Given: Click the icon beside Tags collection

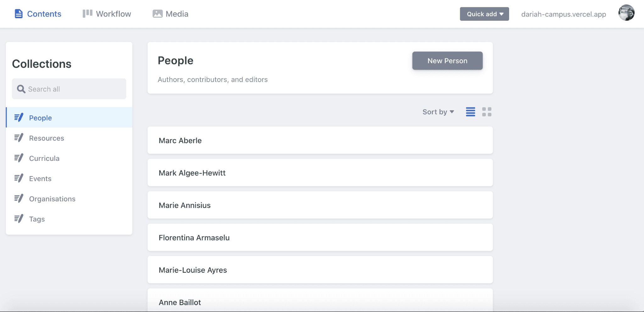Looking at the screenshot, I should [19, 219].
